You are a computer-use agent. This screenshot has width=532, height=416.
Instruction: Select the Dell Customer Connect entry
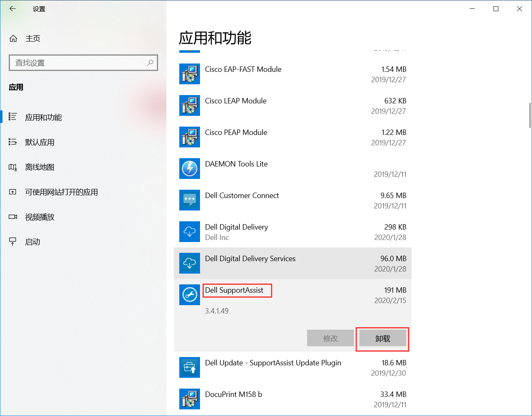pyautogui.click(x=293, y=200)
